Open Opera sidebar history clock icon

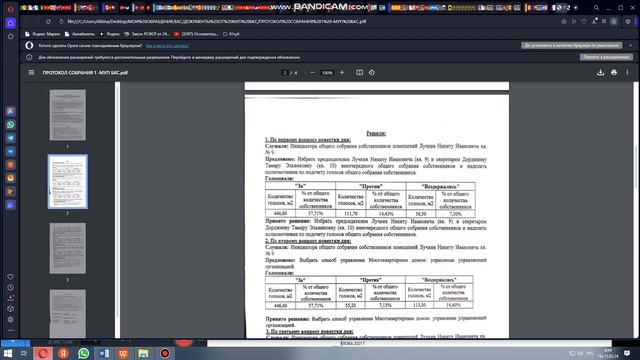coord(11,287)
